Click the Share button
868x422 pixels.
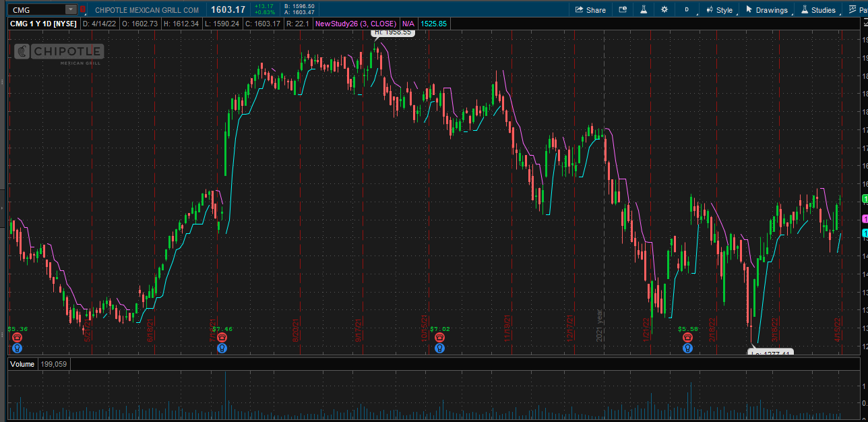tap(590, 10)
